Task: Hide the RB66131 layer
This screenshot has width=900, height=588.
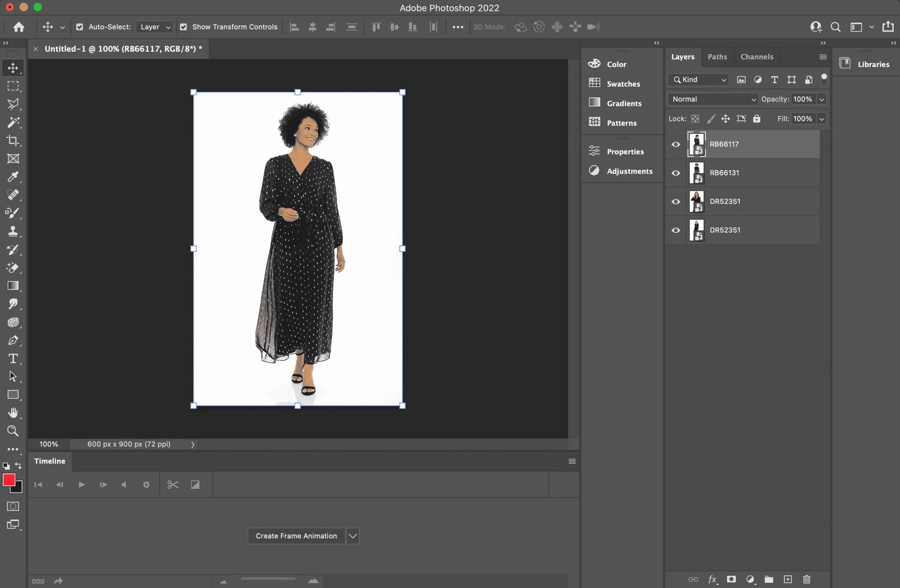Action: (676, 173)
